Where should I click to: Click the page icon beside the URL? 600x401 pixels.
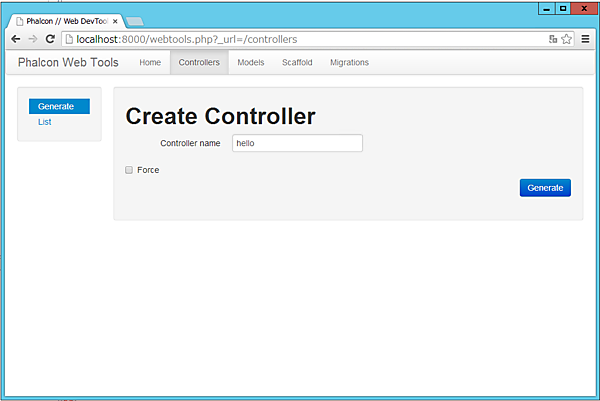tap(69, 39)
